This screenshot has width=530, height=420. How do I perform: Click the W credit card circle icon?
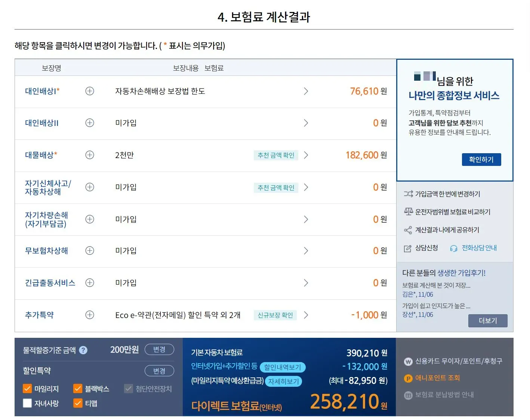[408, 361]
